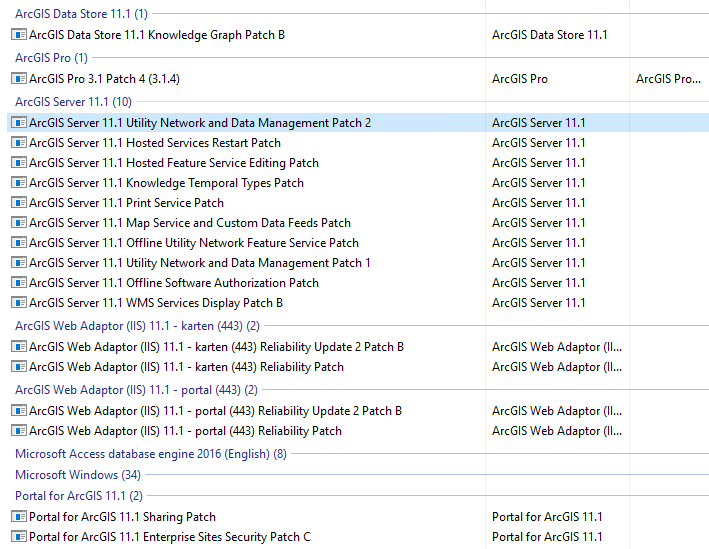Collapse the ArcGIS Server 11.1 (10) group
The image size is (709, 549).
click(73, 101)
